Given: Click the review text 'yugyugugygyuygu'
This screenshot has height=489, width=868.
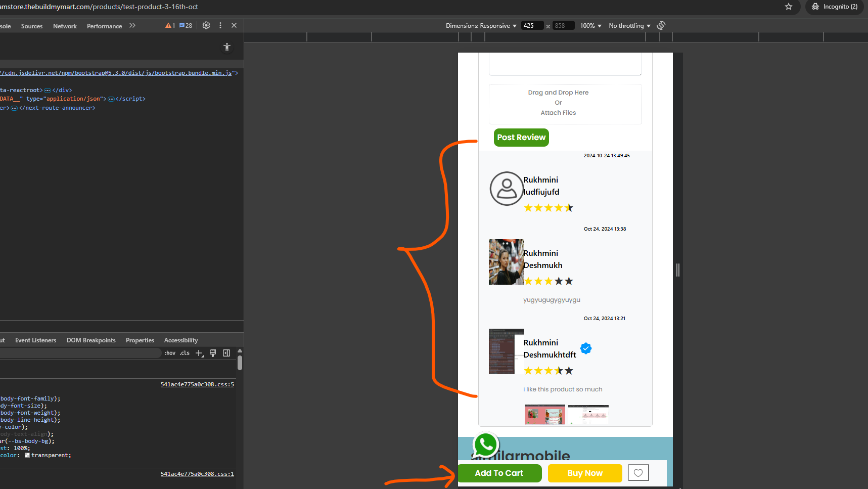Looking at the screenshot, I should (552, 300).
